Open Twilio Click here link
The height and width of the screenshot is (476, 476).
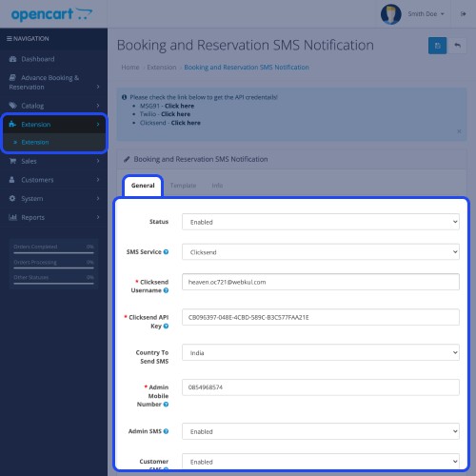coord(176,114)
